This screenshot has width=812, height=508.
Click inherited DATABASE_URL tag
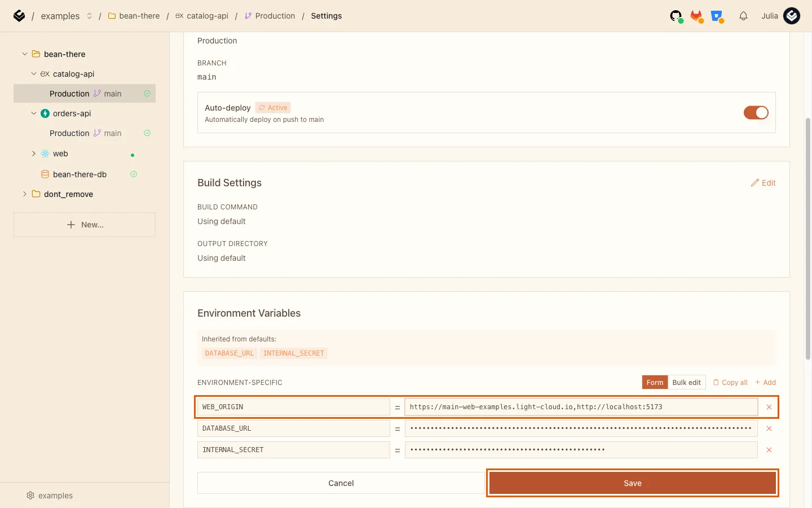(x=229, y=353)
